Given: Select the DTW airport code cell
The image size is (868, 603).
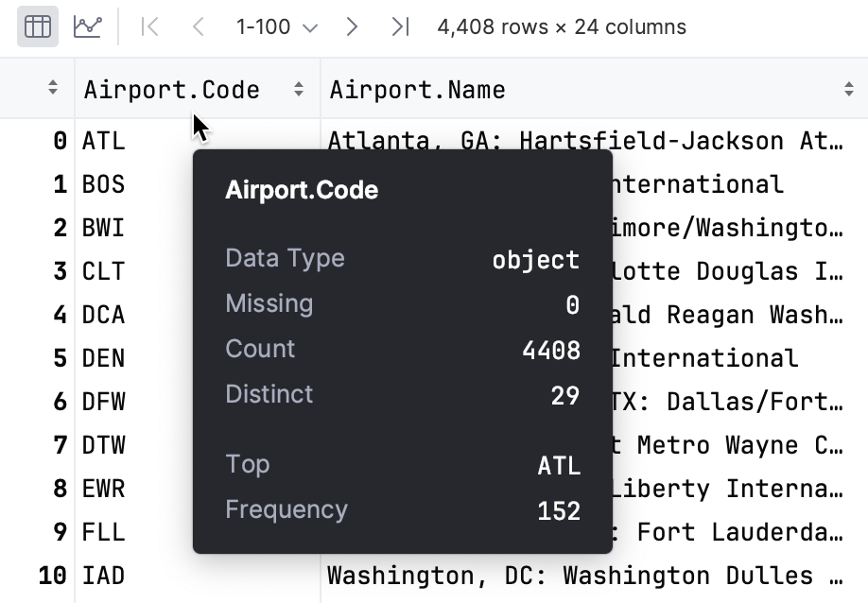Looking at the screenshot, I should click(103, 445).
